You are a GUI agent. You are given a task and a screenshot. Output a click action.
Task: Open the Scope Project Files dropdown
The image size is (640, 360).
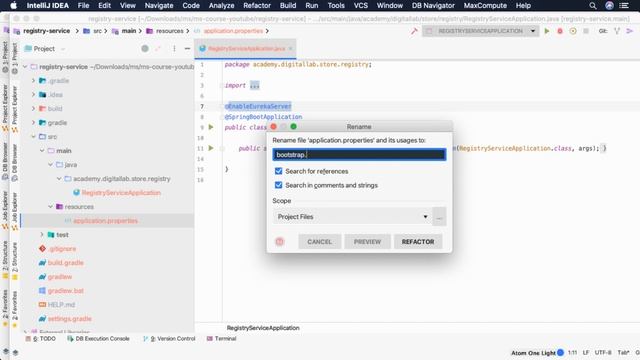click(x=352, y=216)
